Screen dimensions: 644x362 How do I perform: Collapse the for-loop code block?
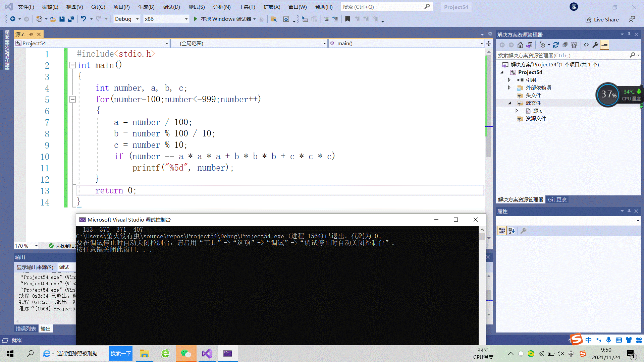tap(72, 99)
